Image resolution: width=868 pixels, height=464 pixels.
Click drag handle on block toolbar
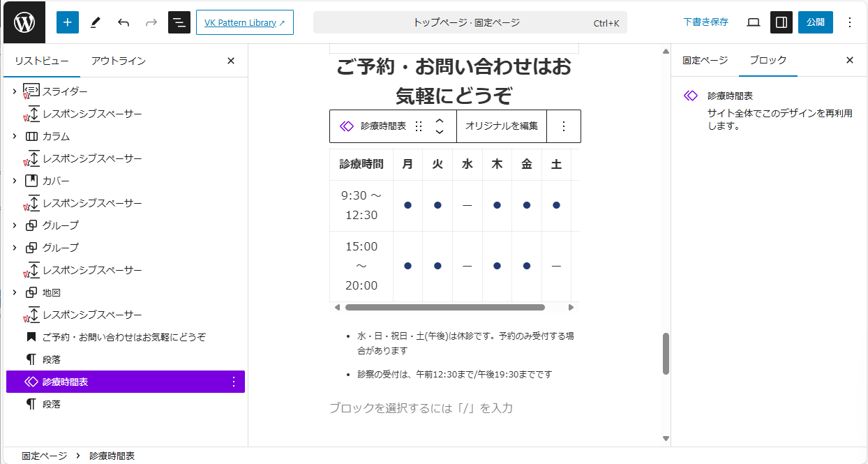coord(419,126)
